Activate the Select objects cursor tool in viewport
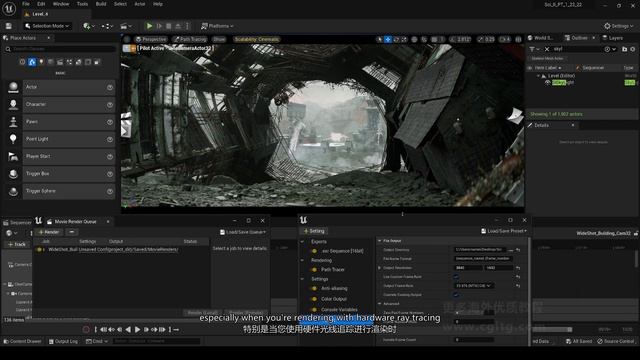640x360 pixels. [x=380, y=39]
